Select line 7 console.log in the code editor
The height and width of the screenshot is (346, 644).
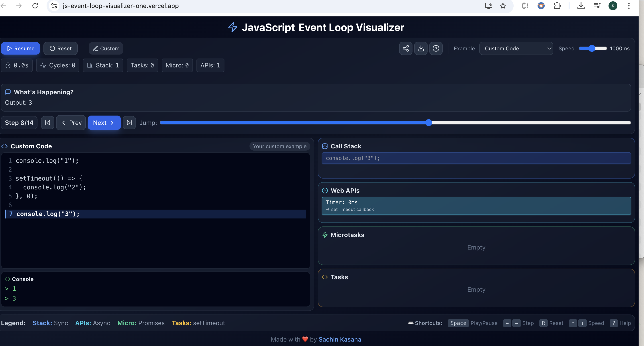tap(48, 214)
